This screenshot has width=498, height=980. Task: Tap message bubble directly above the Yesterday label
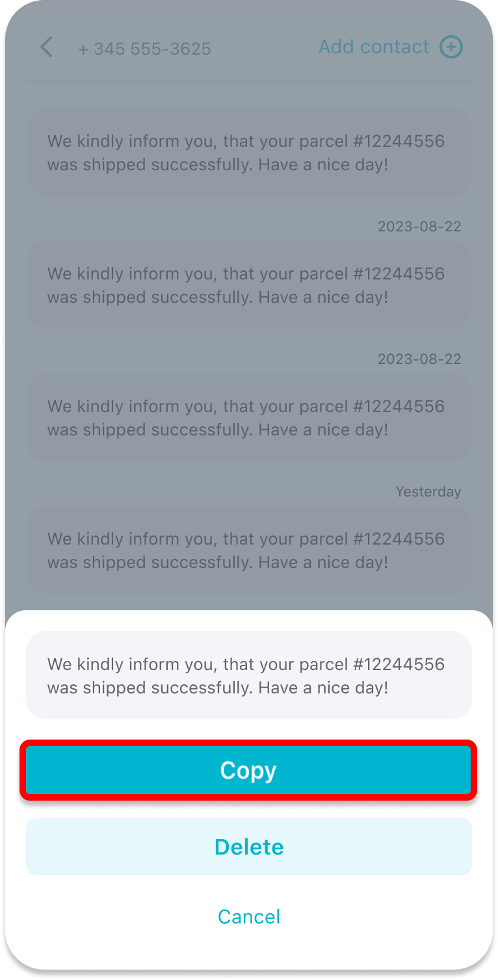[x=248, y=418]
